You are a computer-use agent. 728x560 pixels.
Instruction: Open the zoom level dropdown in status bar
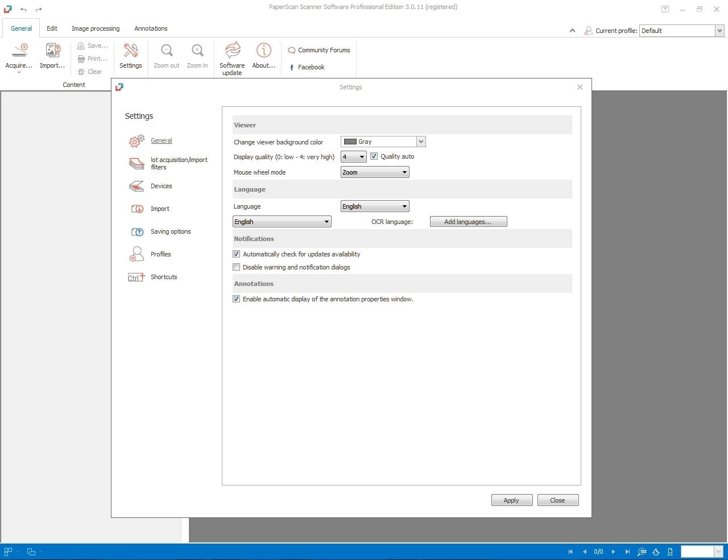(x=718, y=551)
